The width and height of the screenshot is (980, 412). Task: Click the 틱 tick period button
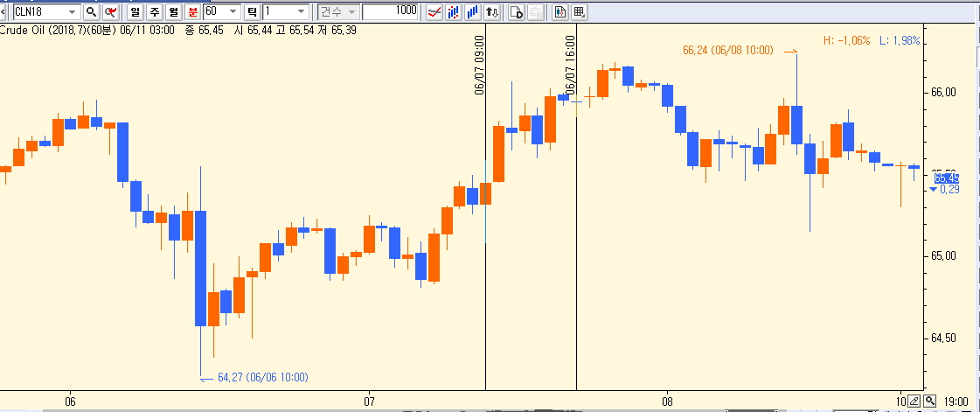coord(252,12)
